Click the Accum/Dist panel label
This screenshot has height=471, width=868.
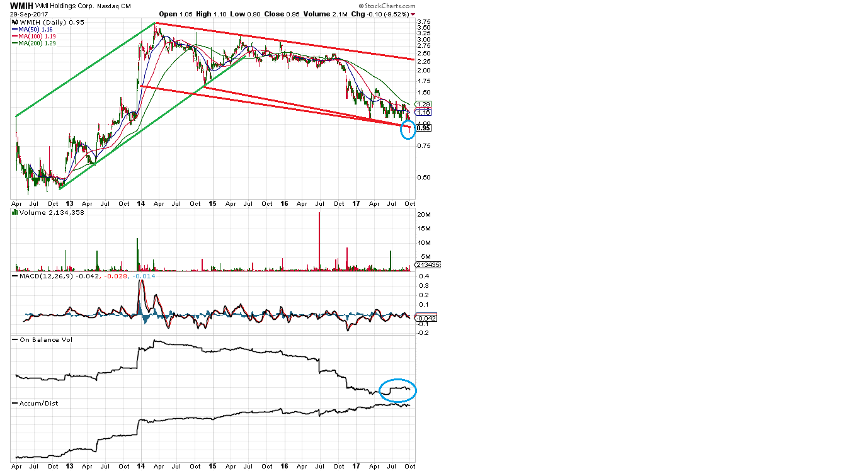pos(38,403)
